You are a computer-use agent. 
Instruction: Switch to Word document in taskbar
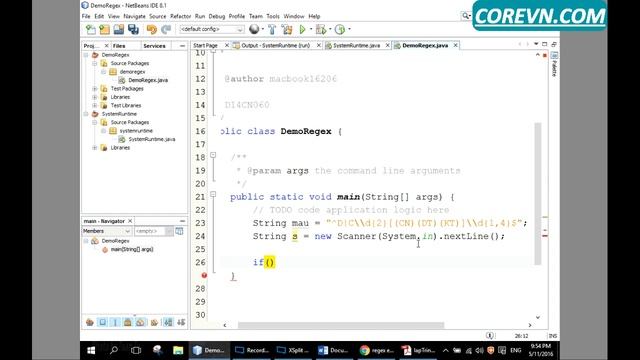(333, 350)
